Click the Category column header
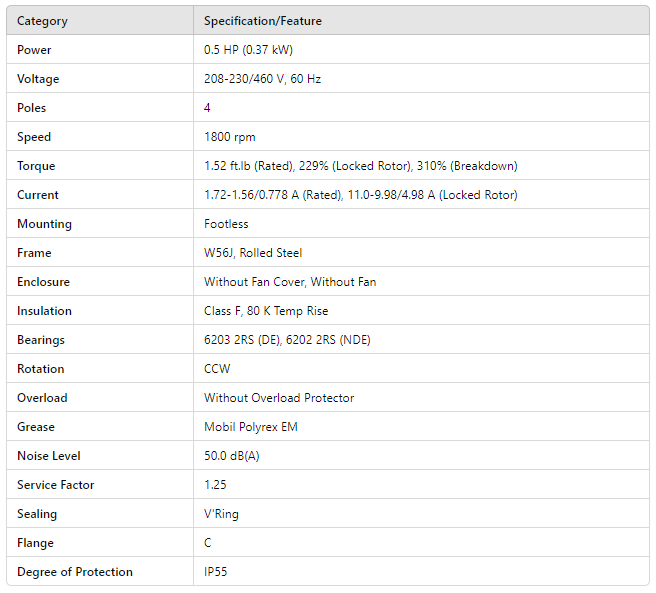 tap(42, 21)
